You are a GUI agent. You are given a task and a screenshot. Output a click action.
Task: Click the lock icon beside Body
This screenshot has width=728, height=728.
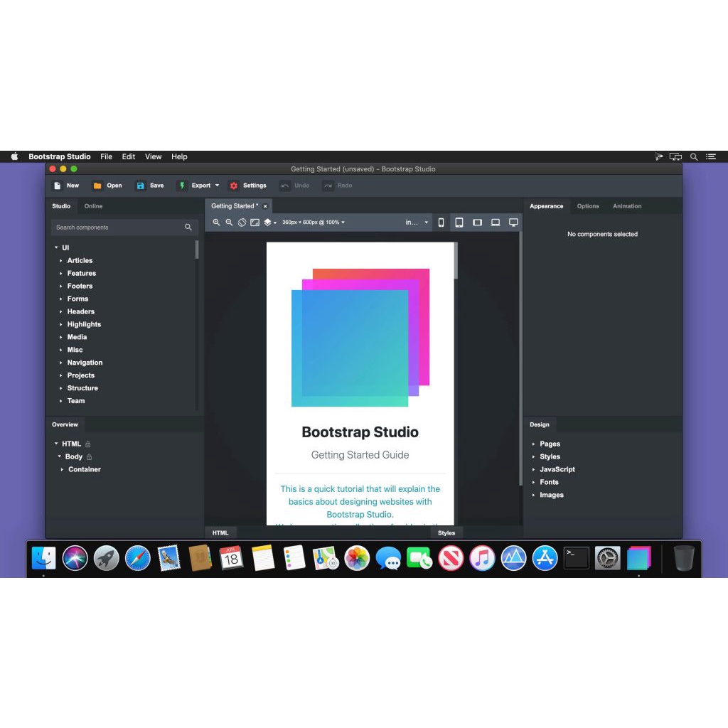(89, 457)
